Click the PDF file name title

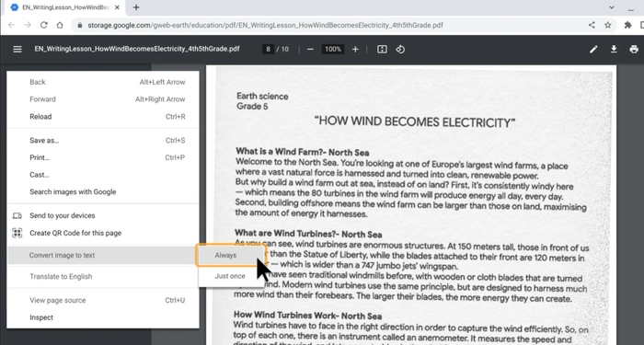[137, 49]
